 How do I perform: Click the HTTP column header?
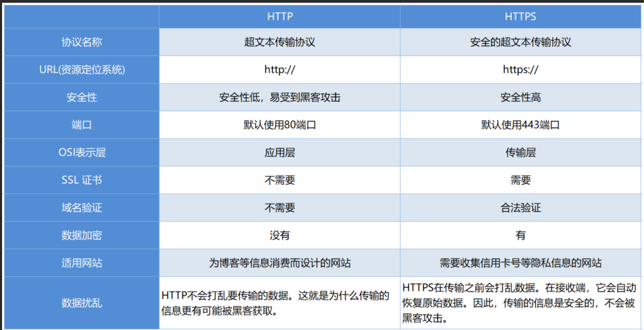point(279,14)
